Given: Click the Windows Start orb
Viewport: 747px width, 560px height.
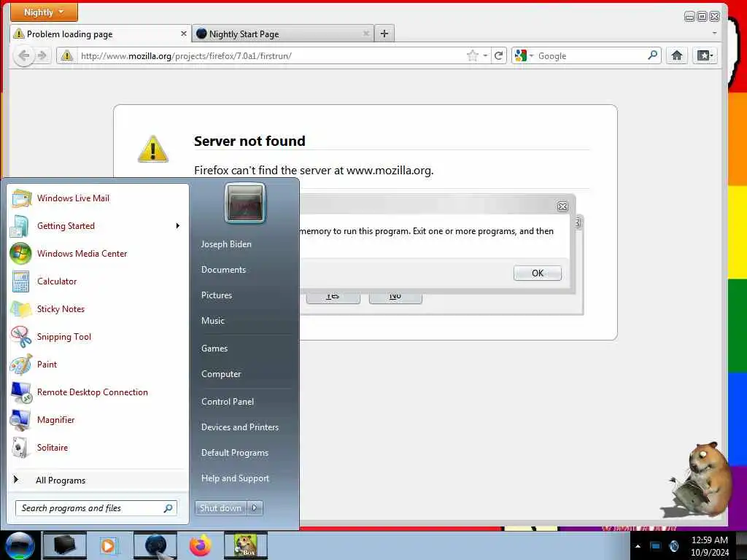Looking at the screenshot, I should point(20,545).
